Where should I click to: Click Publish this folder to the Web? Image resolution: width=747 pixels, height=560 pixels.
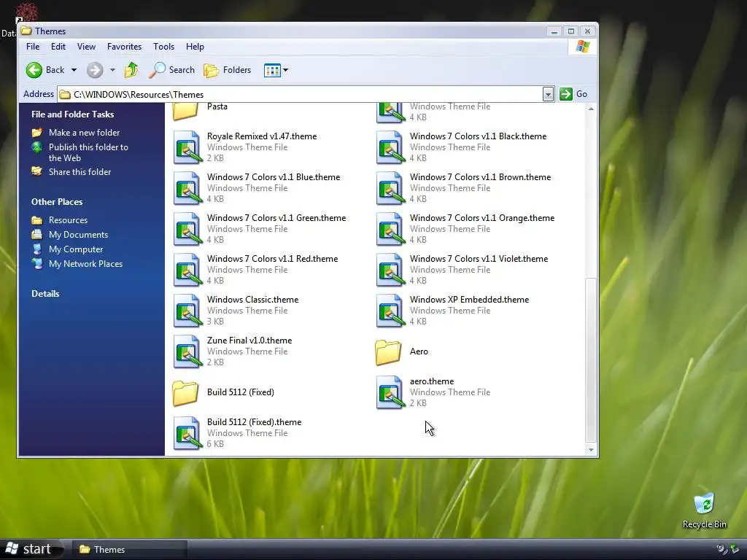click(x=88, y=152)
